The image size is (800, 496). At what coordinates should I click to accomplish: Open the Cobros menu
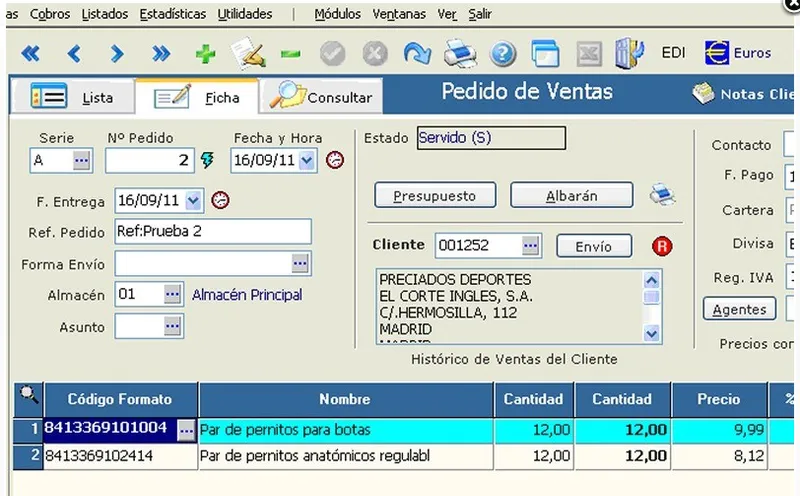click(x=50, y=14)
